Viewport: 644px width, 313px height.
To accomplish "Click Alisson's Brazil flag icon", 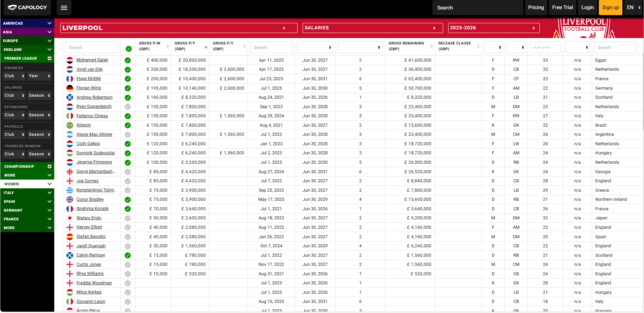I will (70, 125).
